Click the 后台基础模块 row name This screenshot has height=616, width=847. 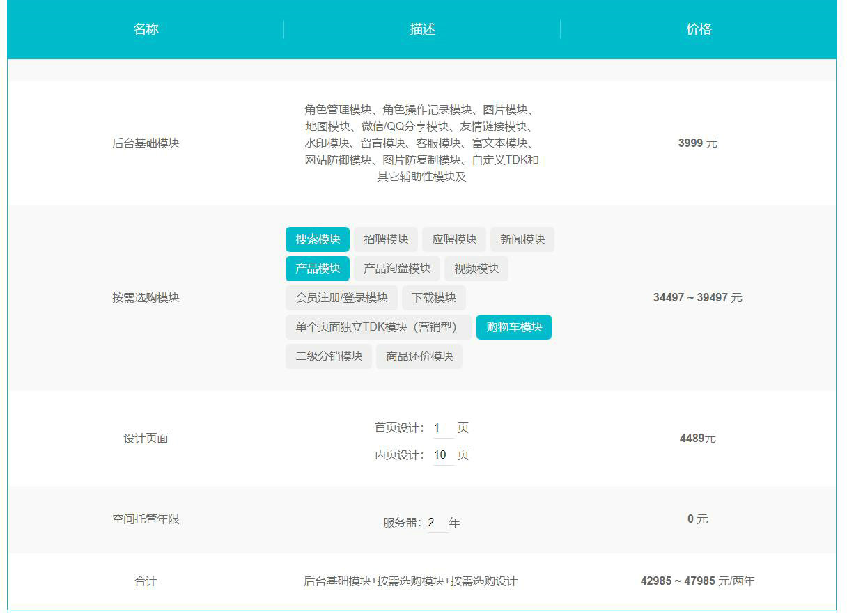tap(146, 143)
